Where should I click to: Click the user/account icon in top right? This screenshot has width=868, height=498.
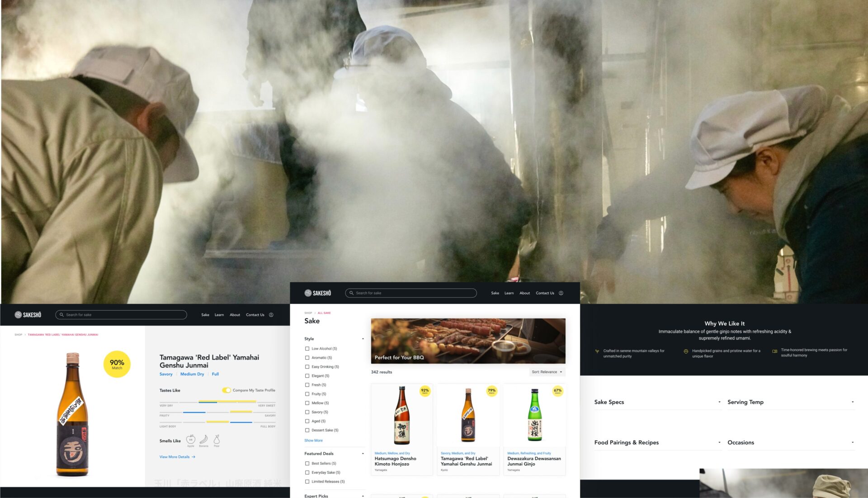coord(561,293)
